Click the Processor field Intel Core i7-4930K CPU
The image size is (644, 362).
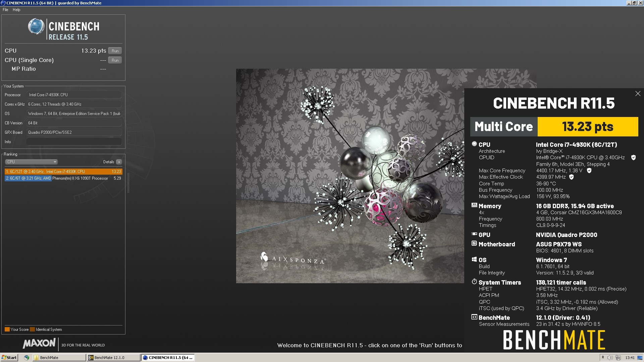74,95
